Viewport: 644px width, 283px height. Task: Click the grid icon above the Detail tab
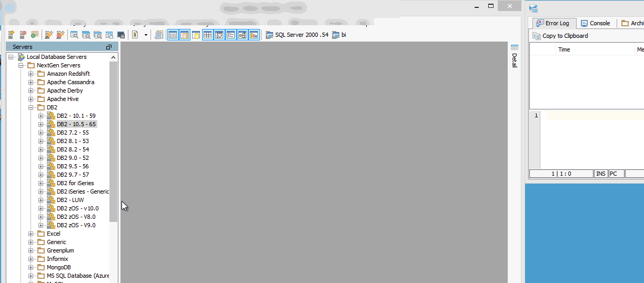[515, 47]
